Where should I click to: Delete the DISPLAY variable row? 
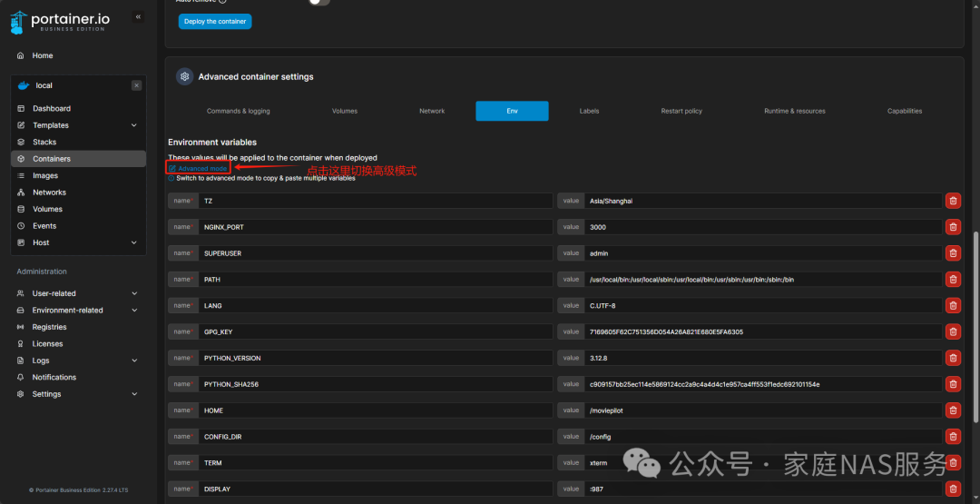point(953,489)
